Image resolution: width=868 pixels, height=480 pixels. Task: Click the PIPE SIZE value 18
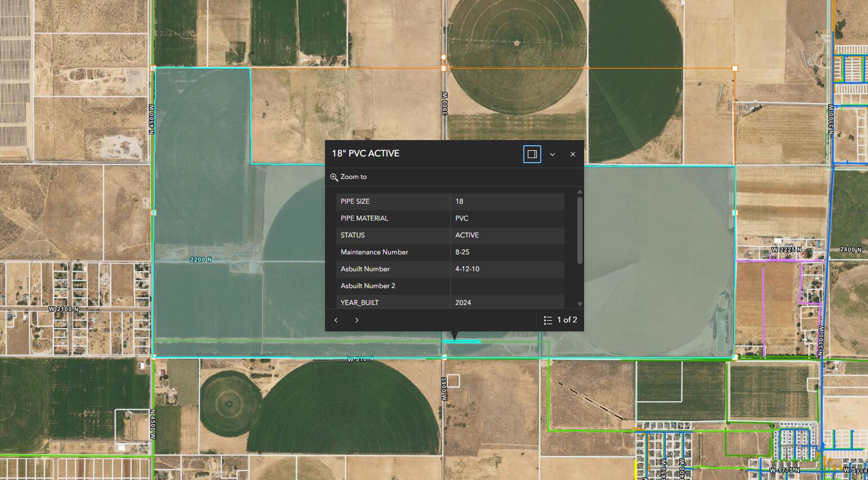(460, 201)
